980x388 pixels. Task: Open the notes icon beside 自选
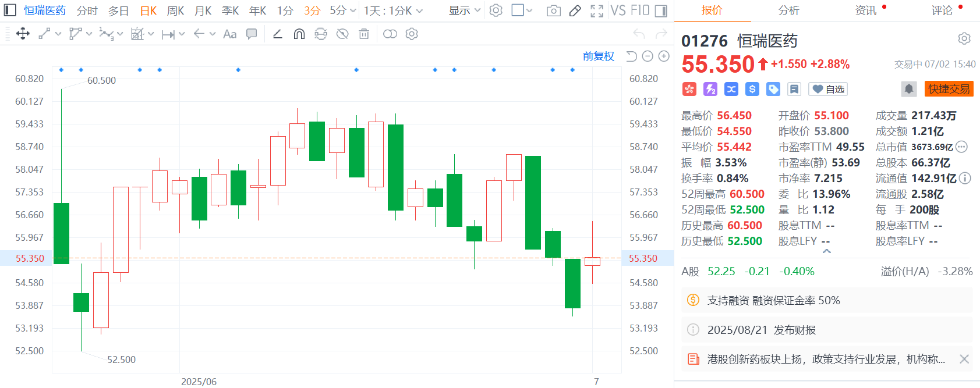(794, 89)
